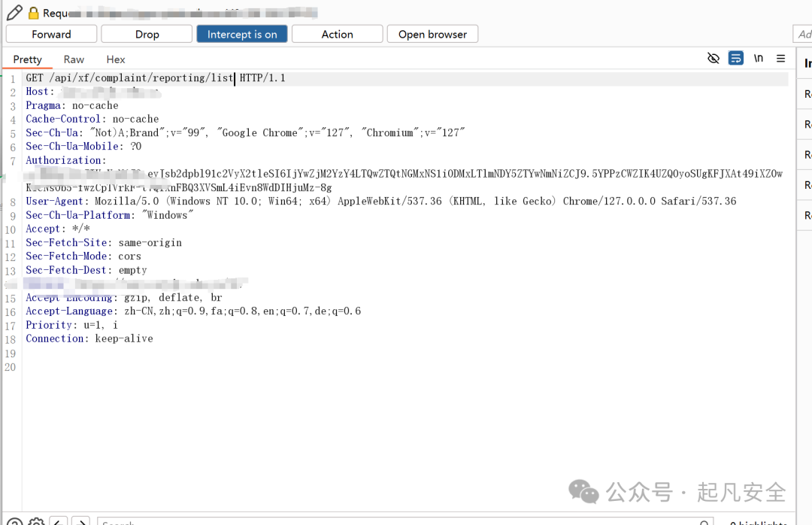The height and width of the screenshot is (525, 812).
Task: Click the yellow padlock HTTPS icon
Action: pyautogui.click(x=34, y=13)
